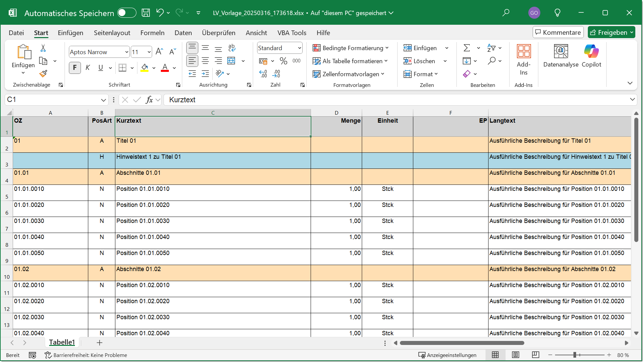Click the AutoSum sigma icon
The image size is (644, 363).
467,48
